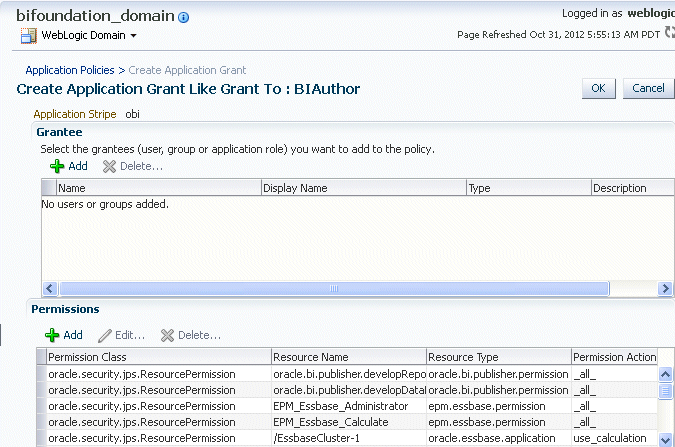The image size is (675, 447).
Task: Click the Permissions table scroll down arrow
Action: (666, 440)
